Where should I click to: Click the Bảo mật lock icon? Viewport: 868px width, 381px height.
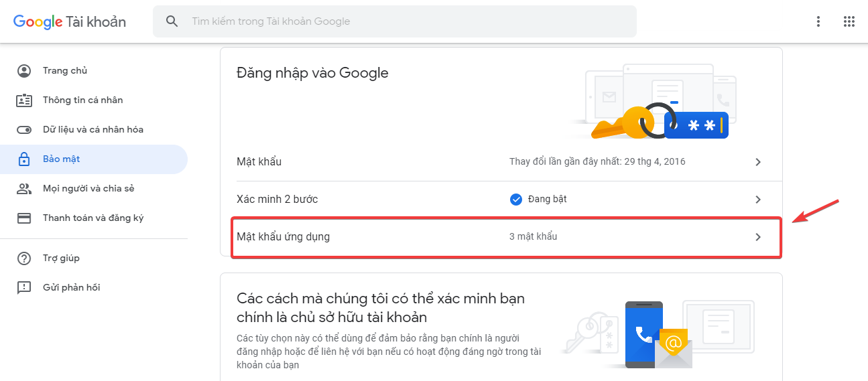(24, 159)
